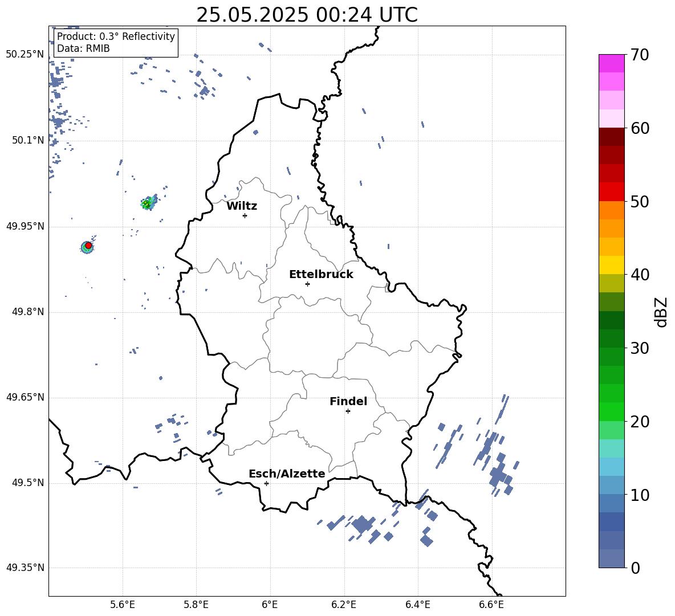
Task: Click the Esch/Alzette city label
Action: [287, 474]
